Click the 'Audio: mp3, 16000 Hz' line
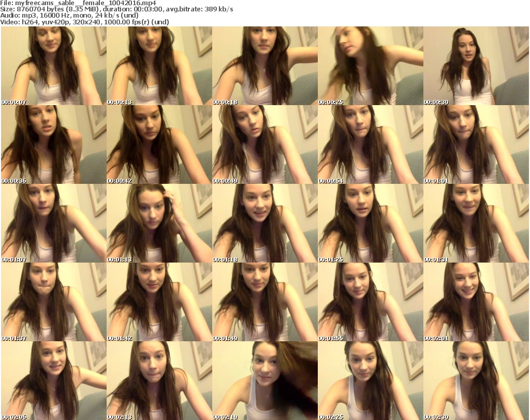This screenshot has height=420, width=530. pos(69,16)
